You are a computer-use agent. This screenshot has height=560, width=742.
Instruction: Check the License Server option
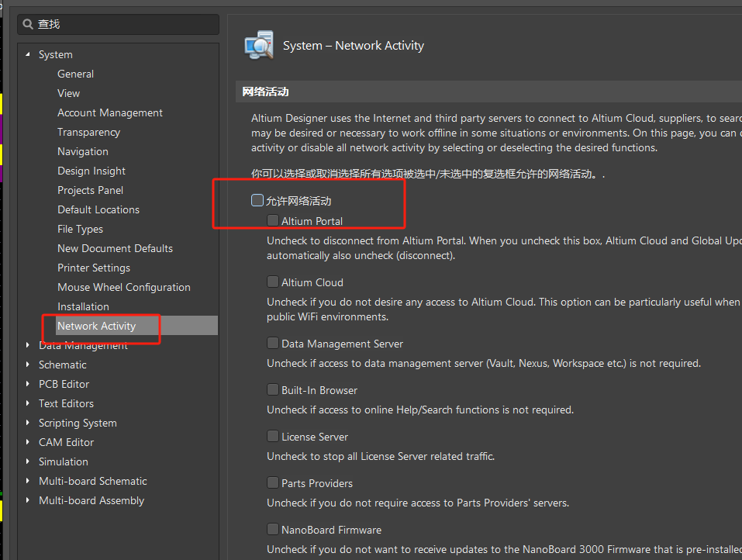tap(273, 437)
